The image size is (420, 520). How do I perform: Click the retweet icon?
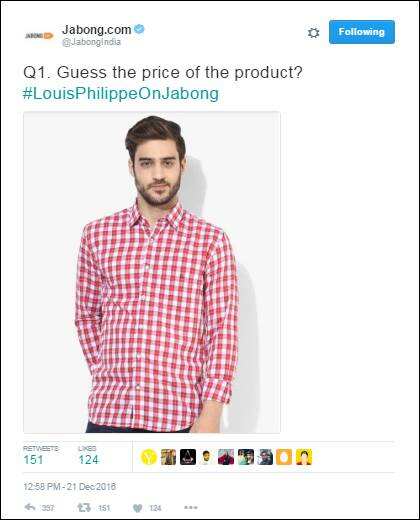click(x=84, y=508)
